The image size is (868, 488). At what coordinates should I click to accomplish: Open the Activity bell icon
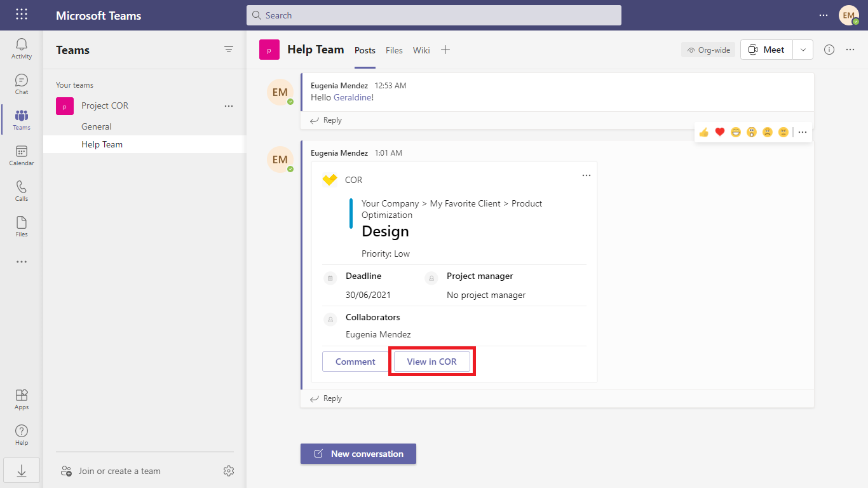[x=22, y=48]
